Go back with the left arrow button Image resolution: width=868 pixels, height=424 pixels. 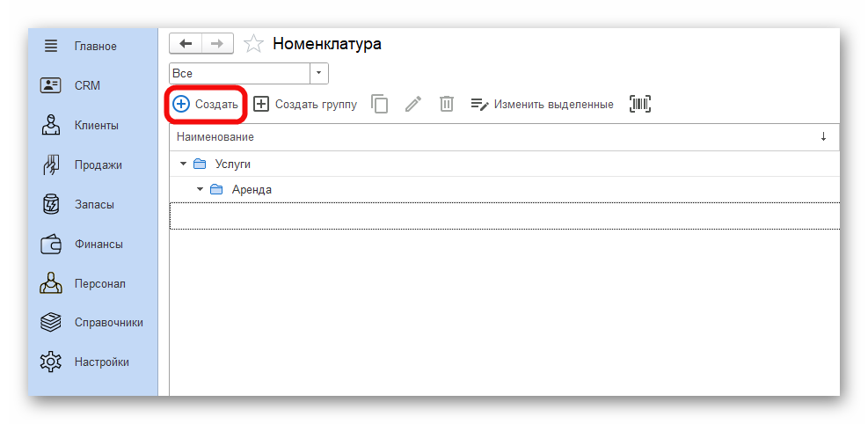[186, 44]
